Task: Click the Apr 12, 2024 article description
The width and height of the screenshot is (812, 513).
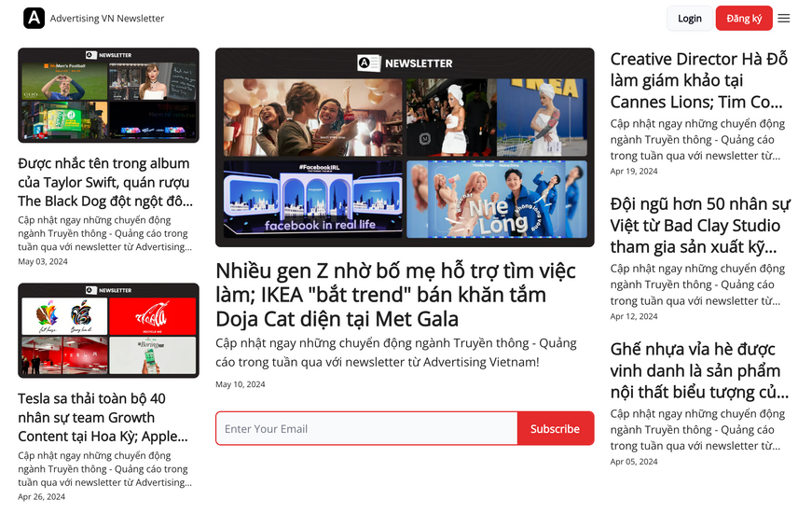Action: pyautogui.click(x=697, y=284)
